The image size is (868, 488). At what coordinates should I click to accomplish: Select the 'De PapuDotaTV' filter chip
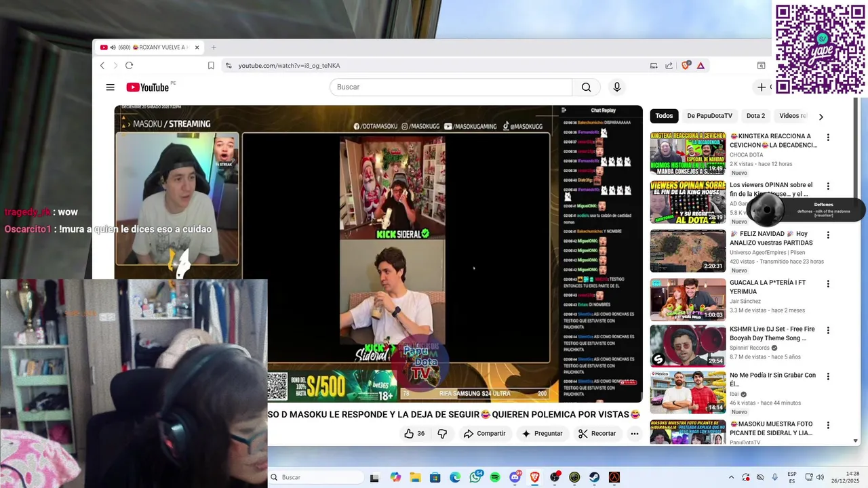[709, 116]
